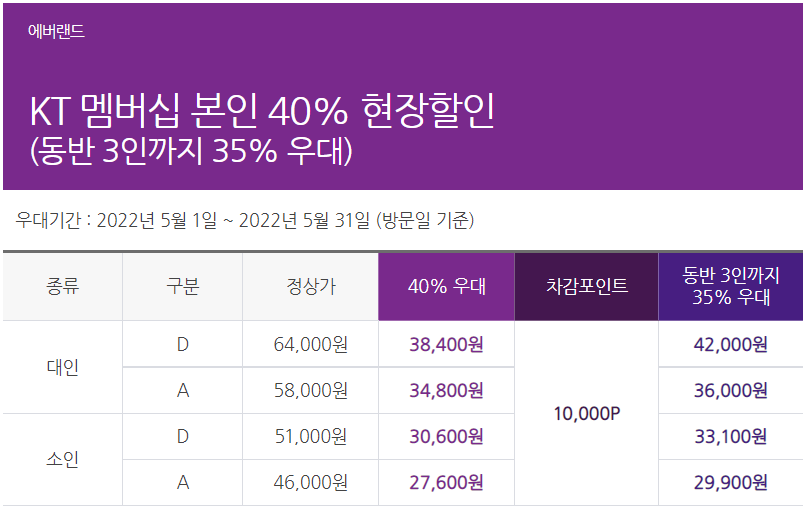This screenshot has width=806, height=510.
Task: Click the 34,800원 discounted price
Action: click(447, 390)
